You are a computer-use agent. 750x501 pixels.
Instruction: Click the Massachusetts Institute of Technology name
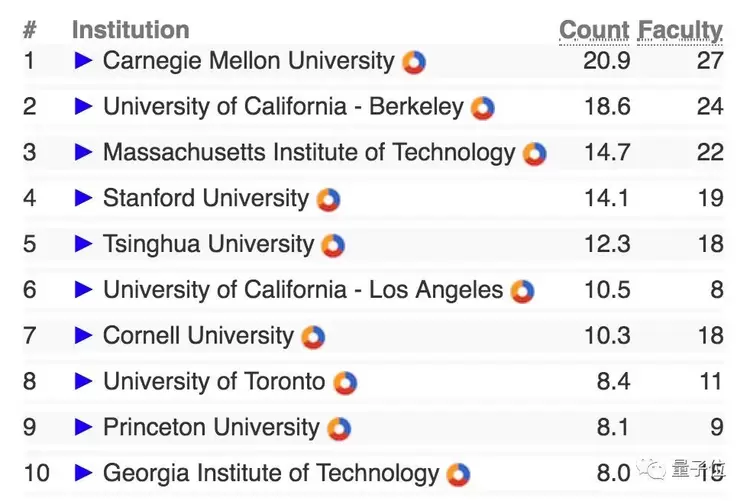(x=308, y=153)
